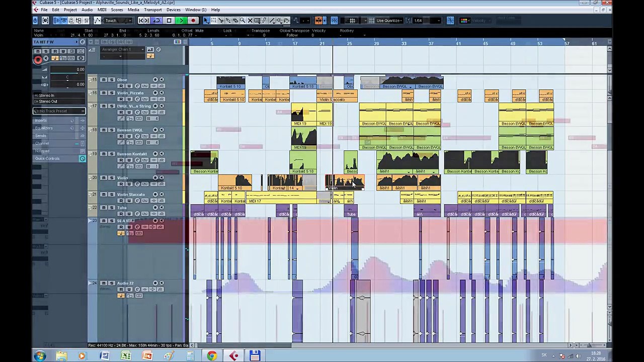Click the inspector pan slider
Viewport: 644px width, 362px height.
67,78
